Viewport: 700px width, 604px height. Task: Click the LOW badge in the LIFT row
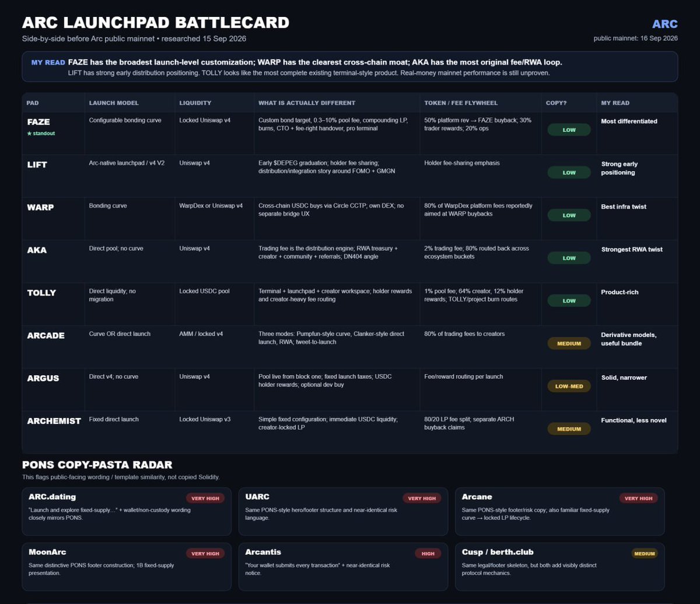click(569, 172)
